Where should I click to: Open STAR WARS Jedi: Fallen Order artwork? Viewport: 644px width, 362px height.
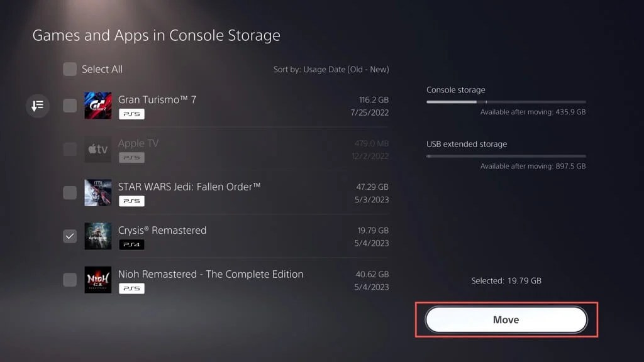click(x=97, y=192)
